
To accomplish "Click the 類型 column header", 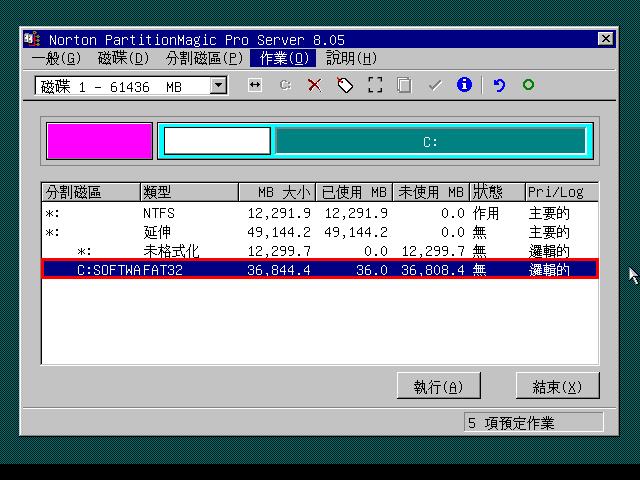I will [x=189, y=192].
